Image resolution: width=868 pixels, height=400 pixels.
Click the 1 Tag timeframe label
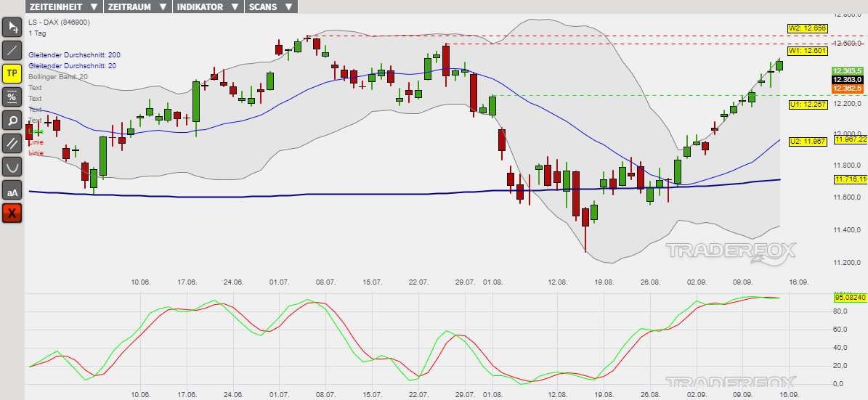(x=38, y=33)
